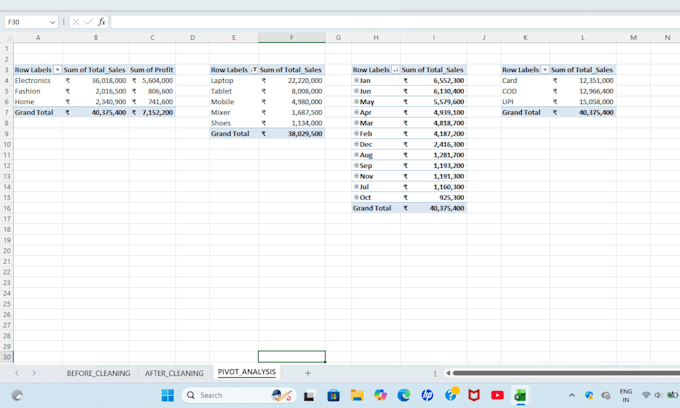
Task: Click the Select All corner triangle
Action: pyautogui.click(x=9, y=38)
